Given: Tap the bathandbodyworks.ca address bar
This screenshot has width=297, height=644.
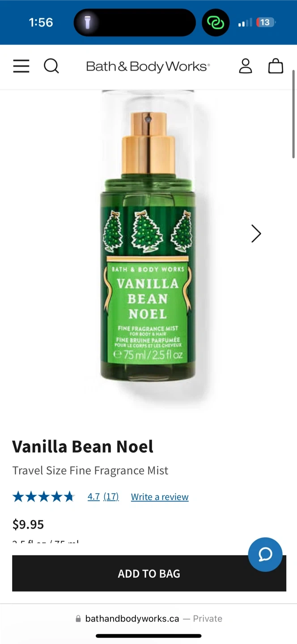Looking at the screenshot, I should (148, 619).
